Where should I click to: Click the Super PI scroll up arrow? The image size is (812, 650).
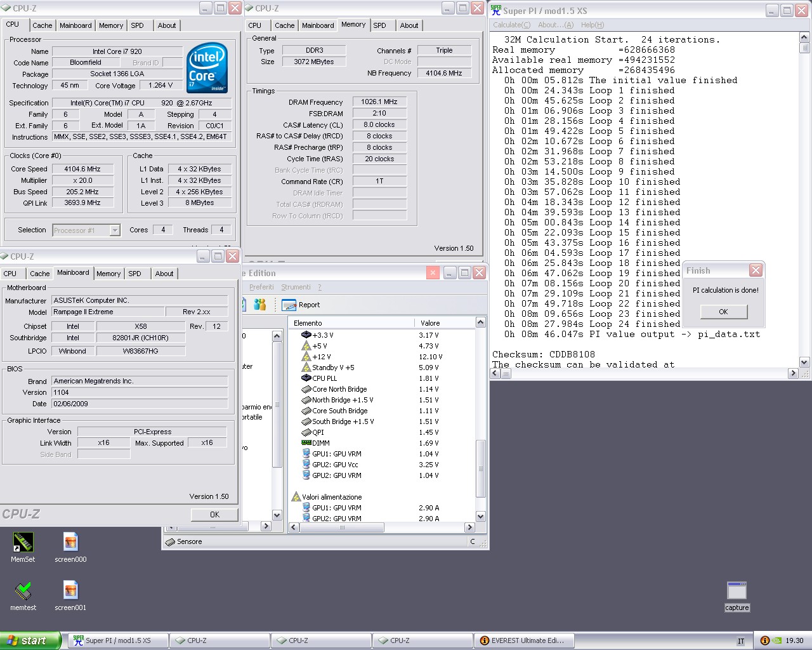pos(804,37)
